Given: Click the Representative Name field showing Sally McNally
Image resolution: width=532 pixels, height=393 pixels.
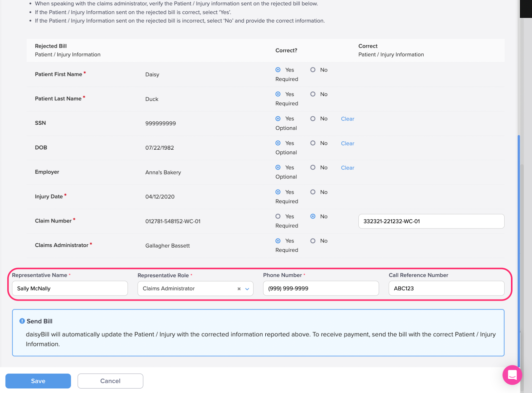Looking at the screenshot, I should (70, 288).
